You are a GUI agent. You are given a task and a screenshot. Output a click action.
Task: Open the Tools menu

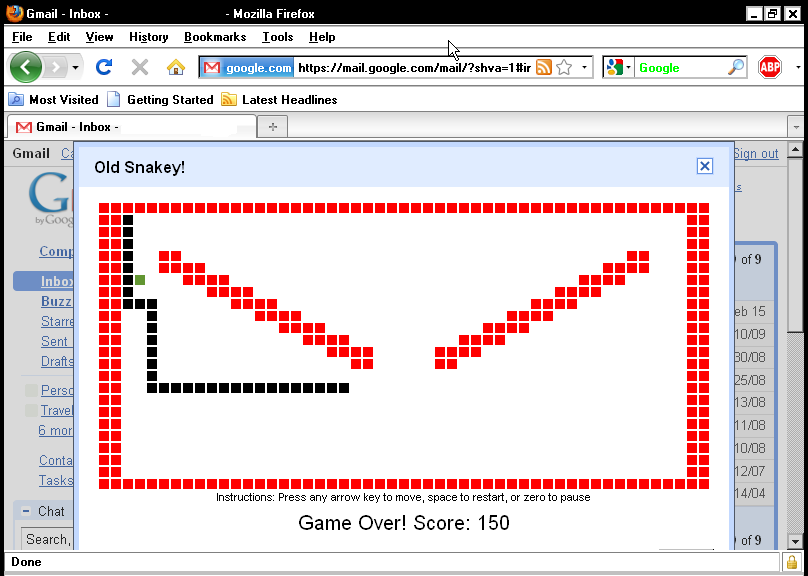[277, 37]
